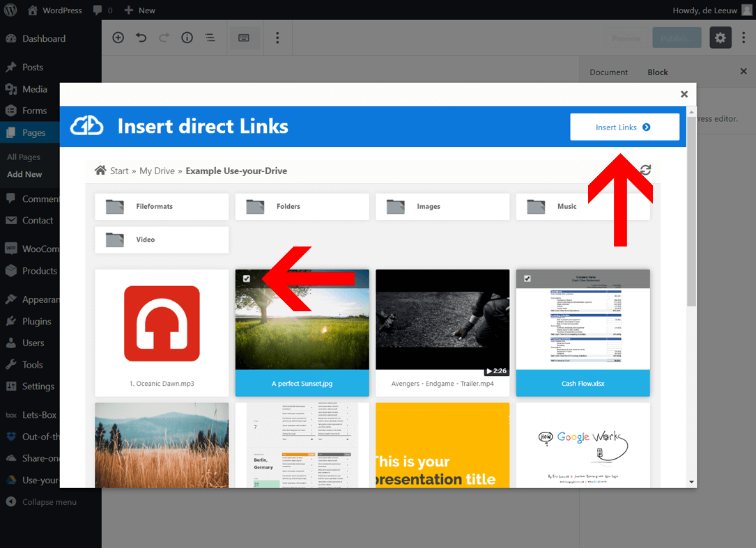Click the scrollbar down arrow
Image resolution: width=756 pixels, height=548 pixels.
[x=691, y=482]
